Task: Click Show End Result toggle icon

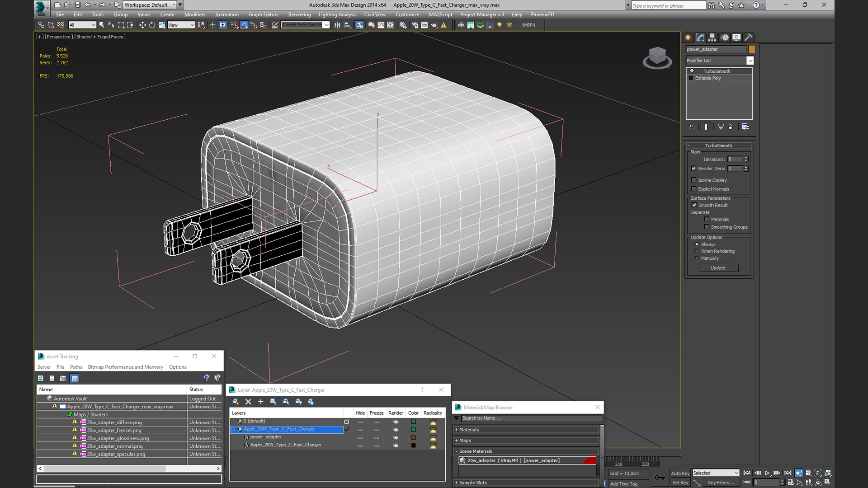Action: [x=706, y=127]
